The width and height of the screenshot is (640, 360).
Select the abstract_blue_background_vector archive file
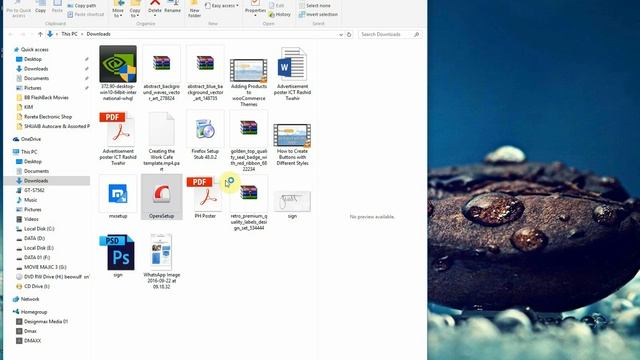click(x=205, y=73)
